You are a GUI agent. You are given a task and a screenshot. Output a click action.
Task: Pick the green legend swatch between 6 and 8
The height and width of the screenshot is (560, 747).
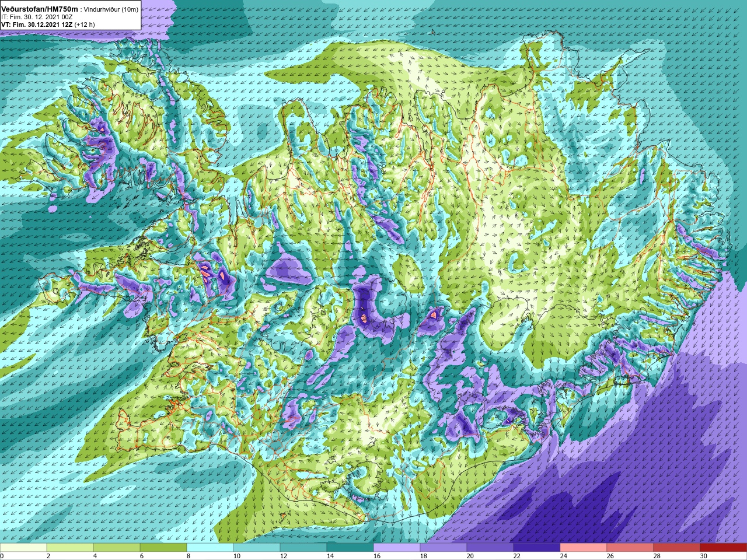(163, 548)
